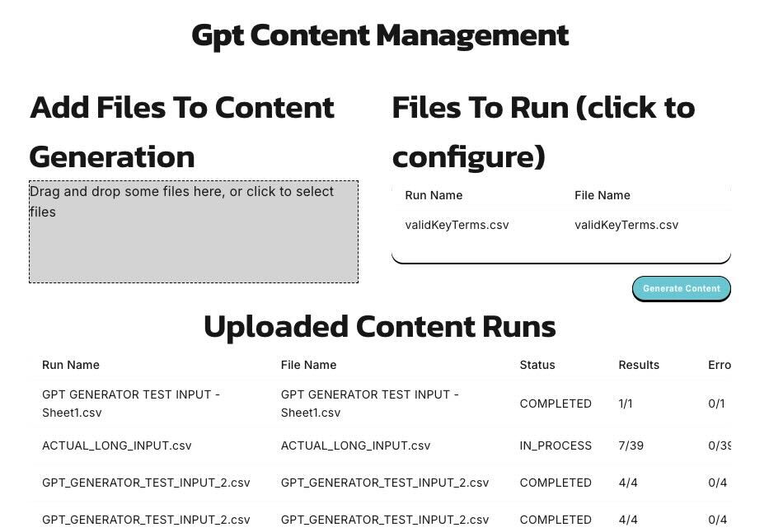
Task: Click the 1/1 results value
Action: pyautogui.click(x=626, y=404)
